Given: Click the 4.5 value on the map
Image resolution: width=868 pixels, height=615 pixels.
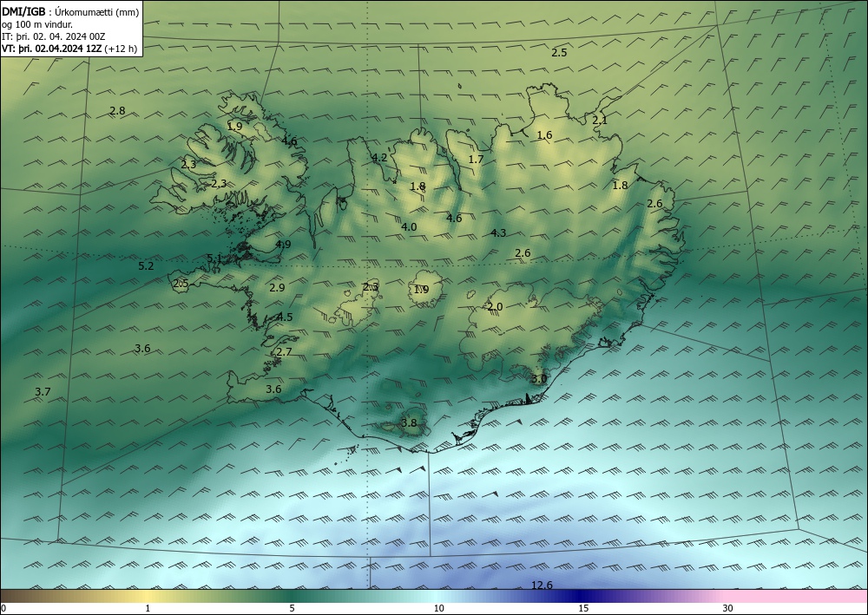Looking at the screenshot, I should [285, 317].
